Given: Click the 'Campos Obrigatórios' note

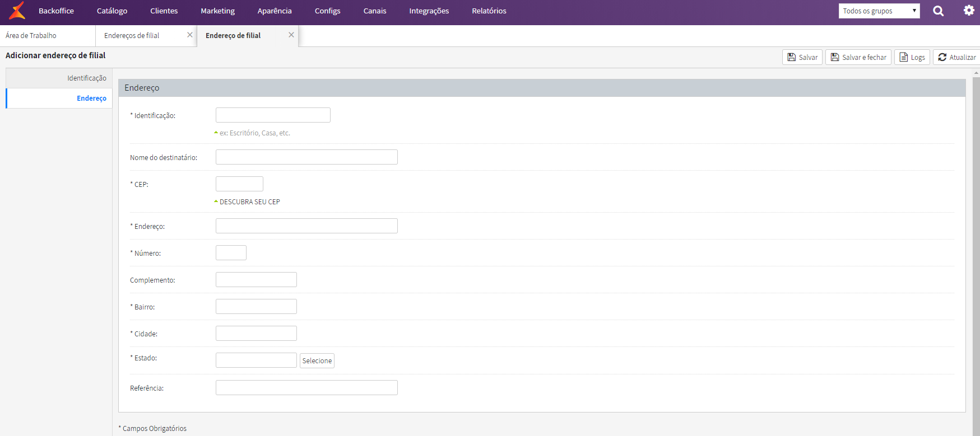Looking at the screenshot, I should (152, 428).
